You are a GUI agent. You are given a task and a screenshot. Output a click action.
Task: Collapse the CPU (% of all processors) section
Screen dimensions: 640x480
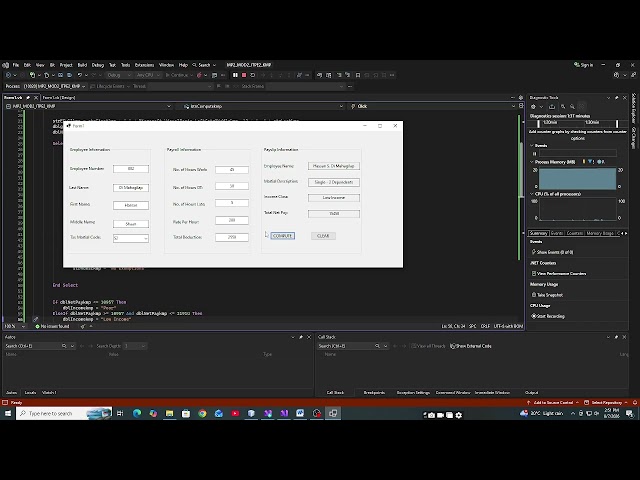532,194
